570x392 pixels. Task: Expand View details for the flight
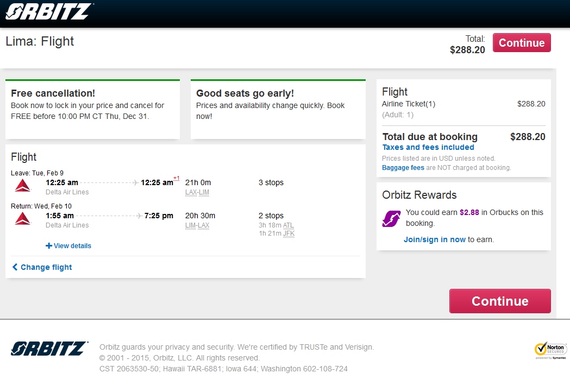[68, 246]
